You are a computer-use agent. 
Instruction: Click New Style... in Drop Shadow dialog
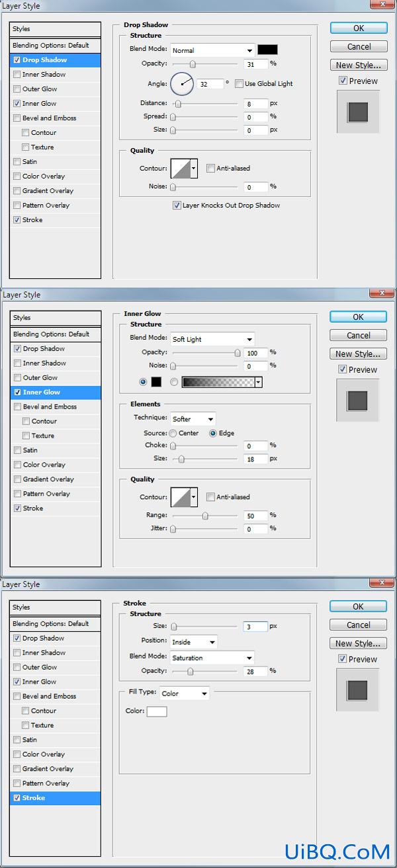pos(358,65)
